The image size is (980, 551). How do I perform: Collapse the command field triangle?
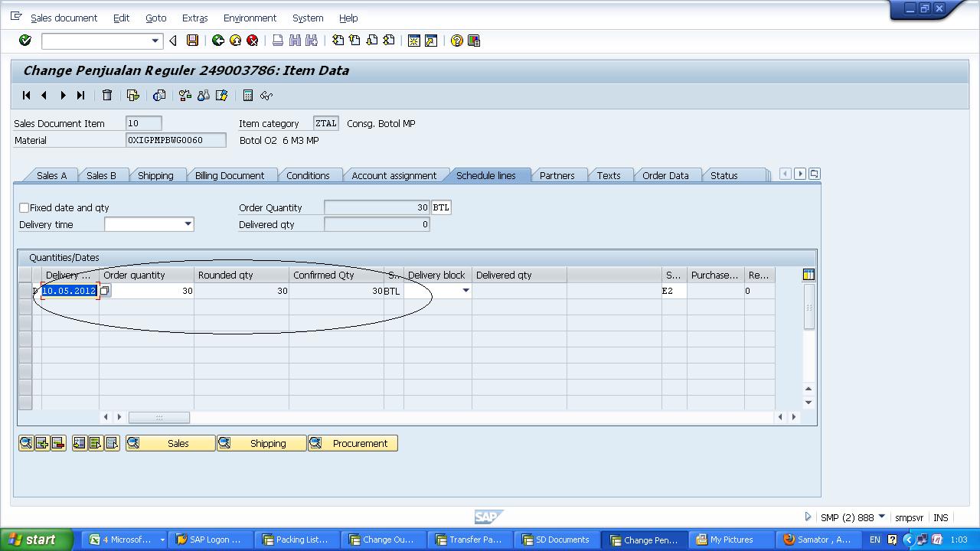[x=173, y=41]
